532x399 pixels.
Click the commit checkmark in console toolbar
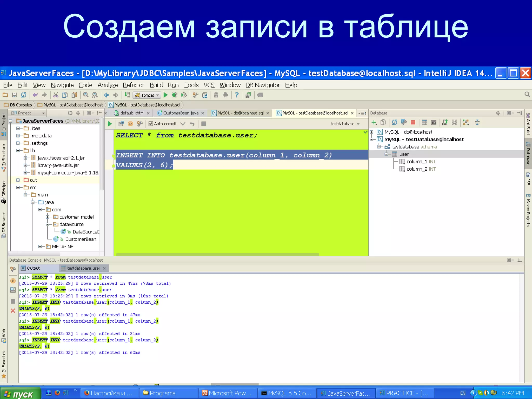tap(183, 124)
